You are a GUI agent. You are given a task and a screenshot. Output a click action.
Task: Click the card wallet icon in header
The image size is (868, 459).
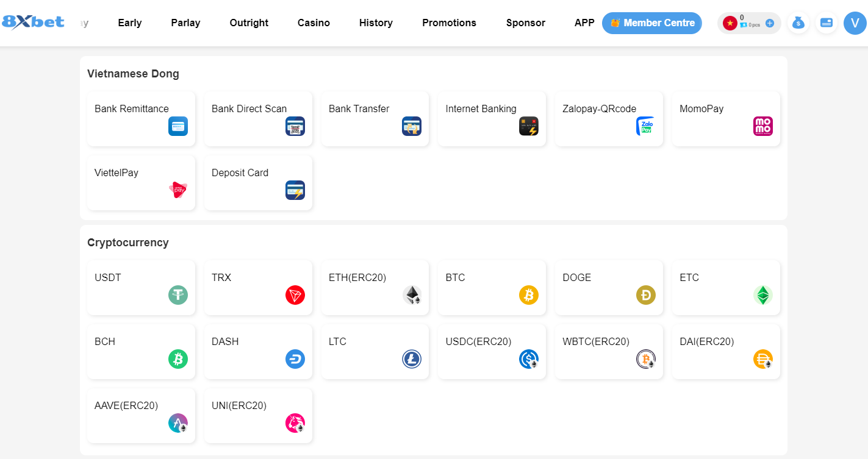[827, 23]
